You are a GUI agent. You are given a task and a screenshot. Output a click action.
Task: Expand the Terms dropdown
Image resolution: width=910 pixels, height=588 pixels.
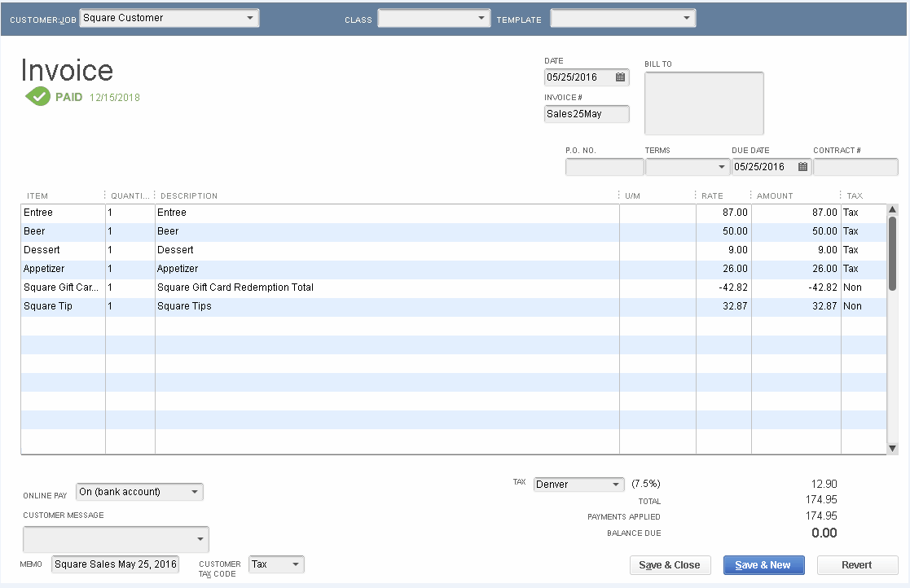tap(721, 166)
